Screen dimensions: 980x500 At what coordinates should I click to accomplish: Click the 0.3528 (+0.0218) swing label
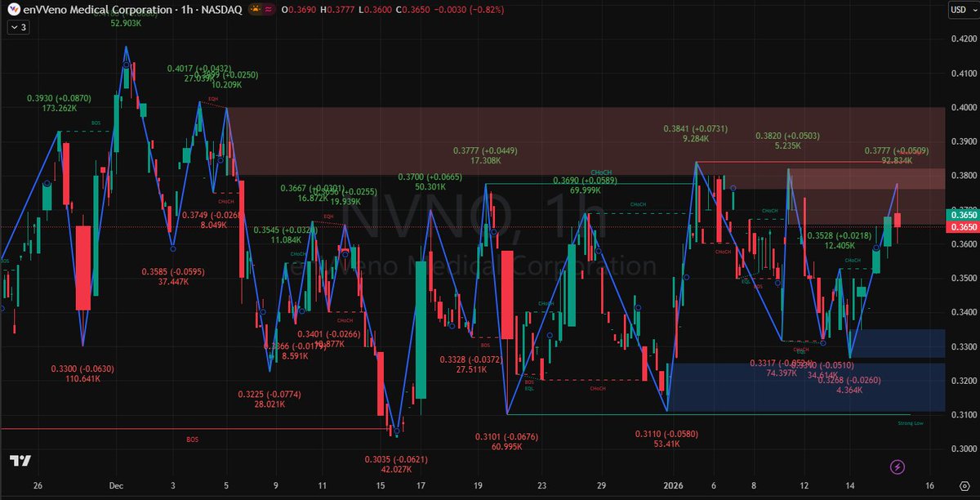pos(840,235)
